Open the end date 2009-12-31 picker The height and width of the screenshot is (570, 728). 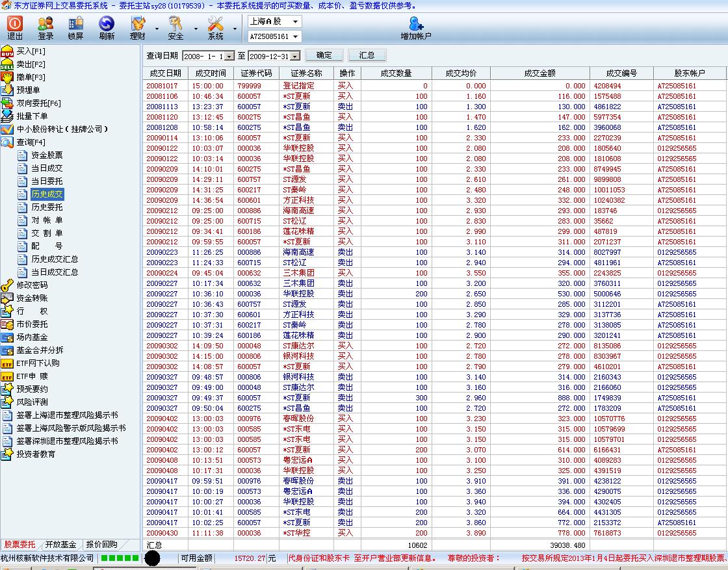click(x=295, y=56)
